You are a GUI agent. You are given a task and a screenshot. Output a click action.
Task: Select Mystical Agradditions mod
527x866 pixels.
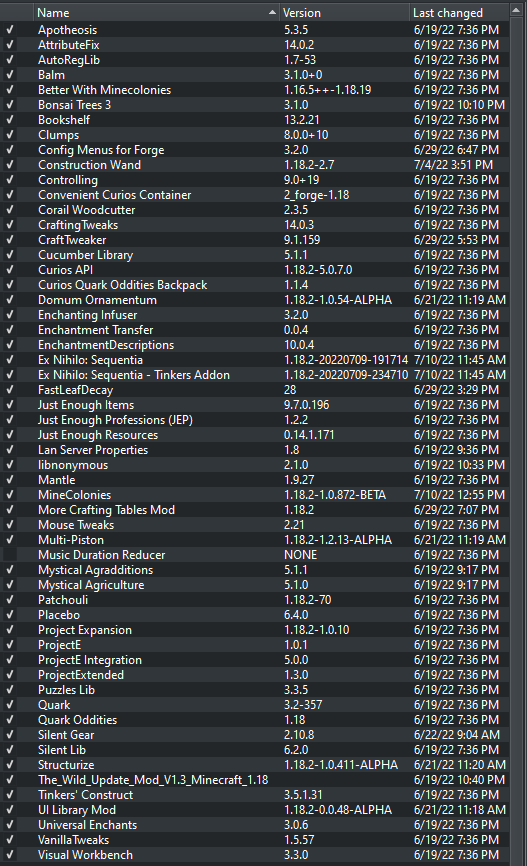coord(254,570)
